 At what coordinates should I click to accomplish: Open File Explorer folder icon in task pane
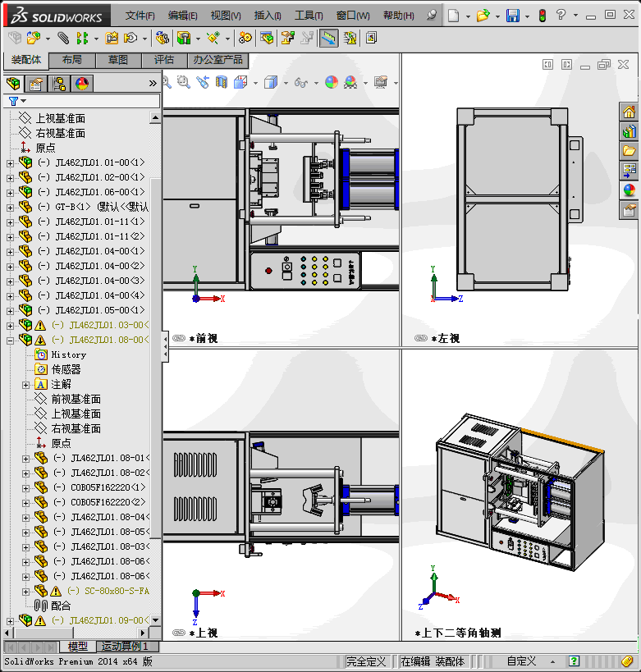tap(629, 151)
